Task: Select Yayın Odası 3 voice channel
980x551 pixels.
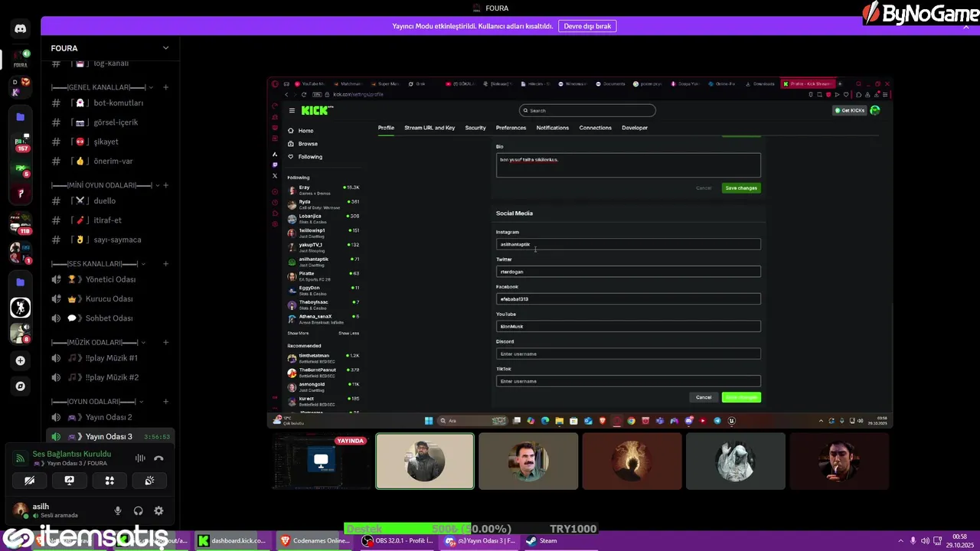Action: [110, 437]
